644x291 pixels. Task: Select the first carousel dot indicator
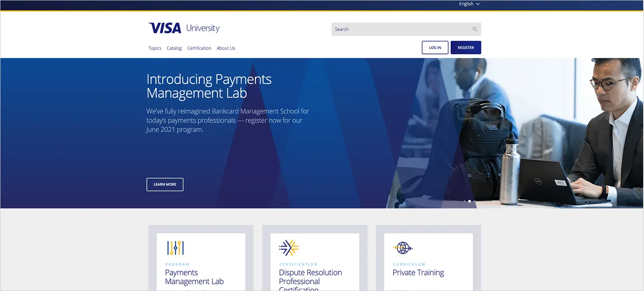pos(464,201)
